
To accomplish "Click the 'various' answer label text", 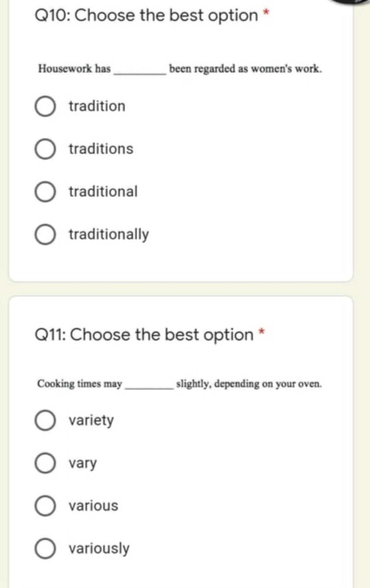I will click(x=93, y=506).
